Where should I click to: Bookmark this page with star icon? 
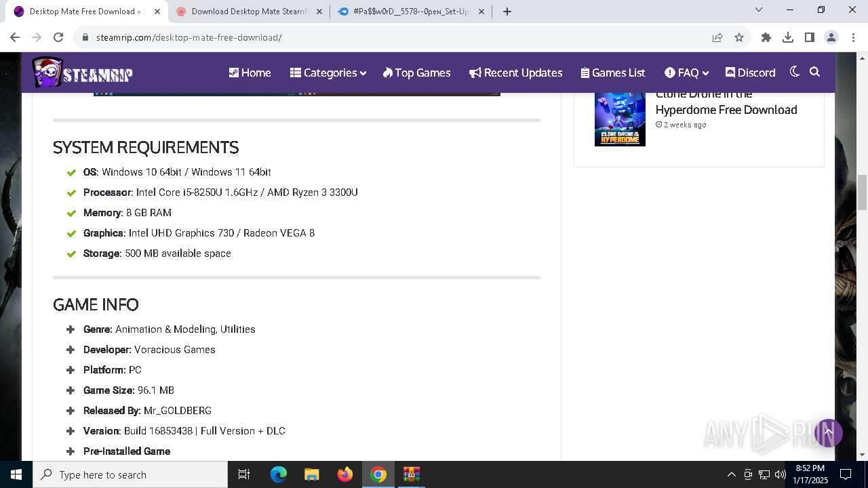(739, 37)
